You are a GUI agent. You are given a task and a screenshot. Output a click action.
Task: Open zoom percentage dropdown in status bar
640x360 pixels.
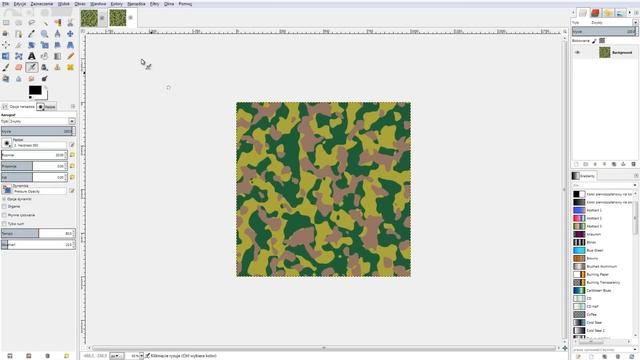point(141,356)
